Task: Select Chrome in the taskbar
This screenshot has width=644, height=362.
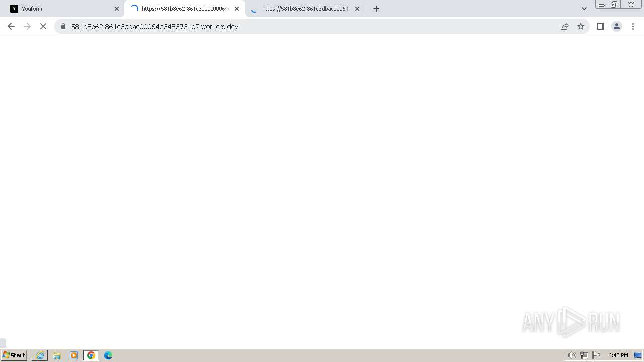Action: coord(91,355)
